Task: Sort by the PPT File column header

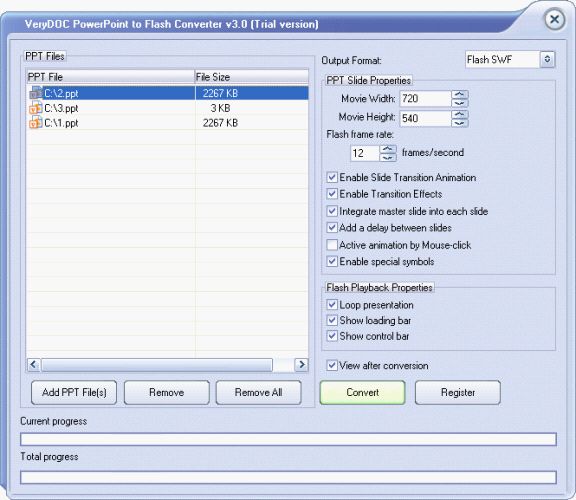Action: [x=110, y=77]
